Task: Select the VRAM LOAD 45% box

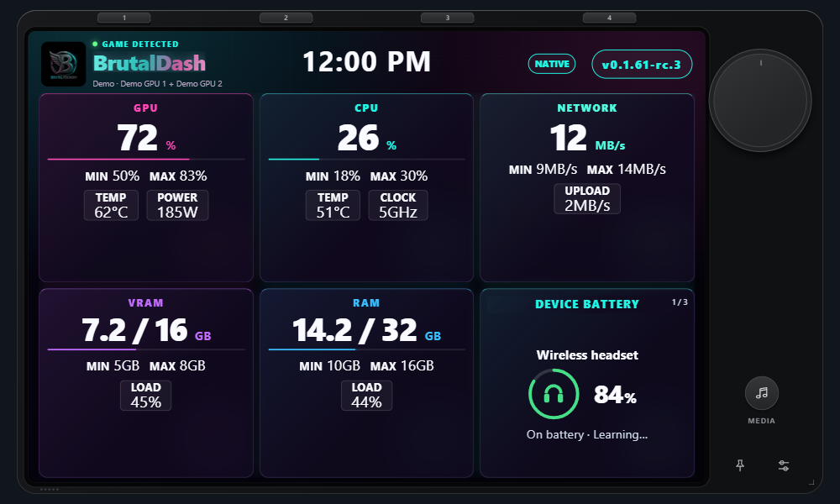Action: click(145, 396)
